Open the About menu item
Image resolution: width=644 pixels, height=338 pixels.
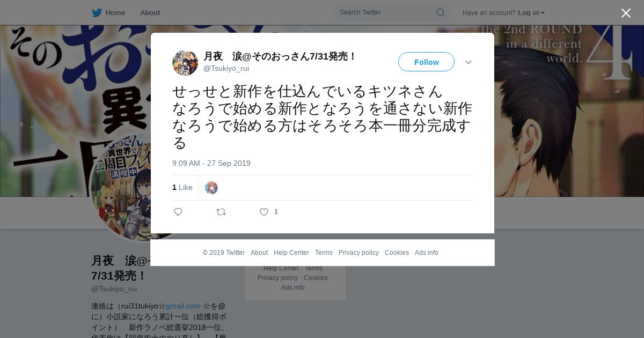(150, 12)
